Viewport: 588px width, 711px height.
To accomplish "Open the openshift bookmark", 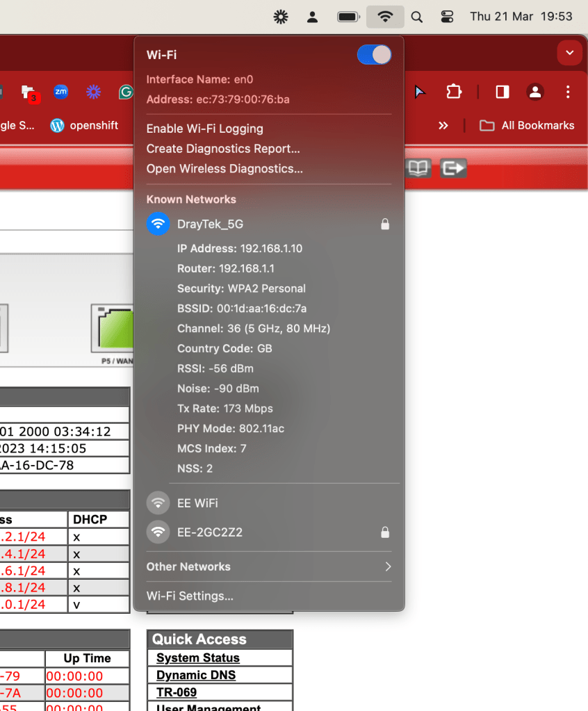I will pyautogui.click(x=84, y=126).
